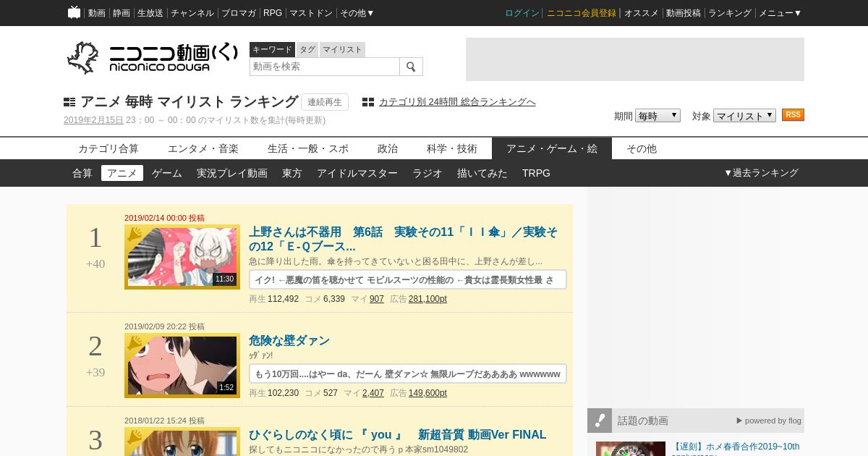Open the カテゴリ合算 category tab
This screenshot has width=868, height=456.
[x=109, y=148]
